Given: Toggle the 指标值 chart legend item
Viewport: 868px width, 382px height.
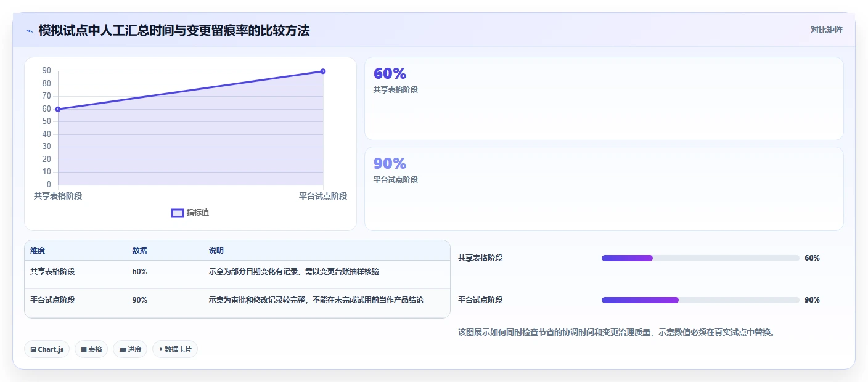Looking at the screenshot, I should pyautogui.click(x=190, y=213).
